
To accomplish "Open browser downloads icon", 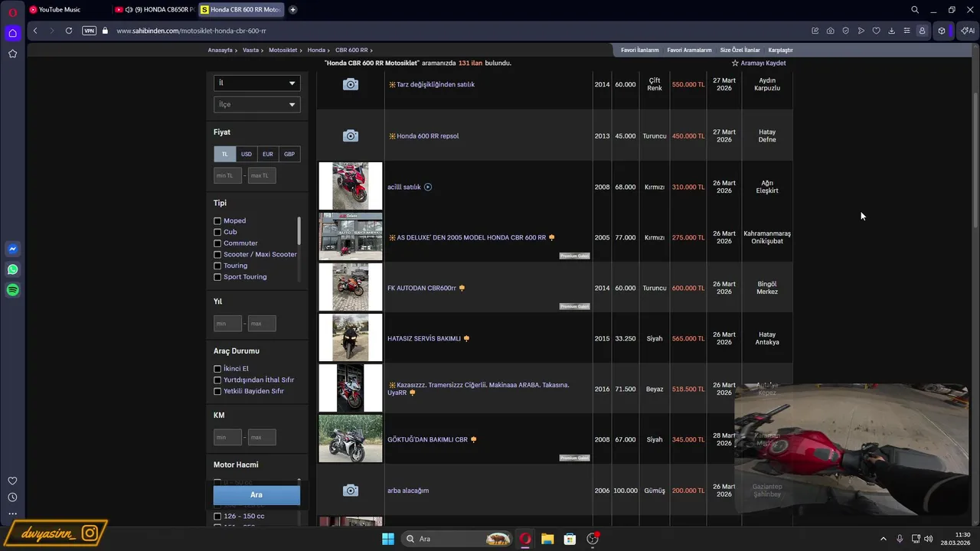I will (x=892, y=31).
